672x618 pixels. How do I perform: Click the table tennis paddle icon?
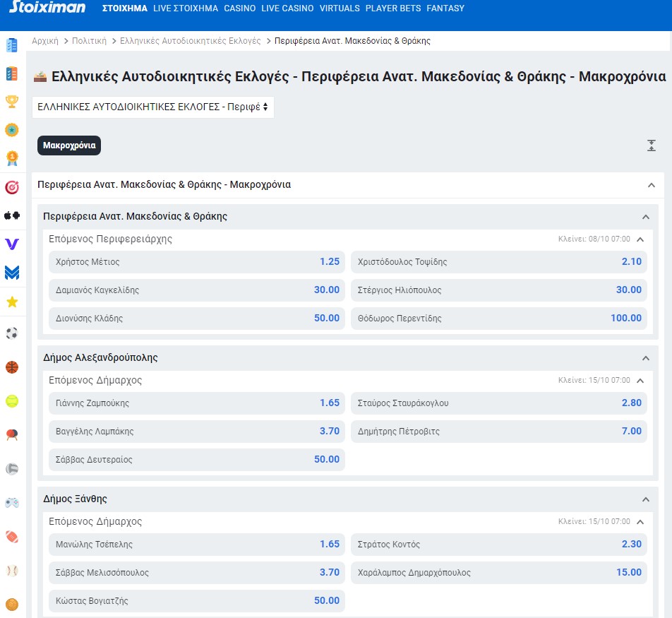click(x=11, y=435)
